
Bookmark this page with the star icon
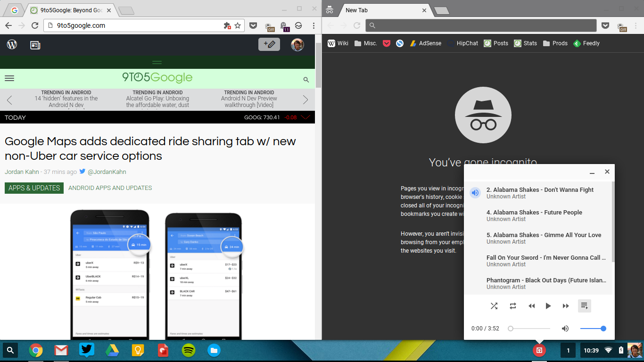[238, 25]
